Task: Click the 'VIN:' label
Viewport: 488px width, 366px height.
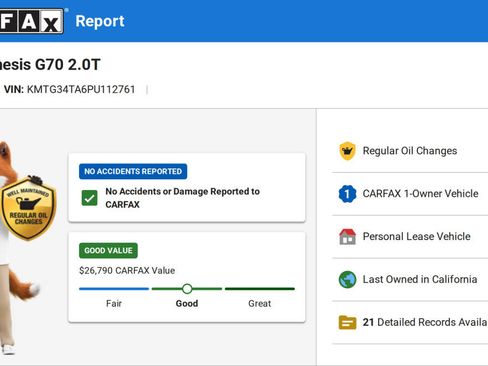Action: click(14, 89)
